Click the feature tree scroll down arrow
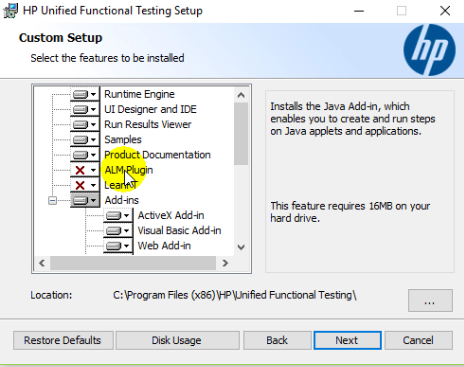 (241, 247)
